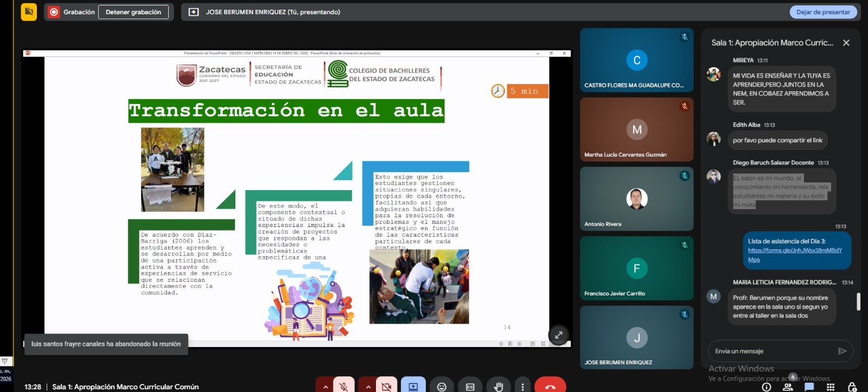The image size is (868, 392).
Task: Send the chat message arrow
Action: click(842, 351)
